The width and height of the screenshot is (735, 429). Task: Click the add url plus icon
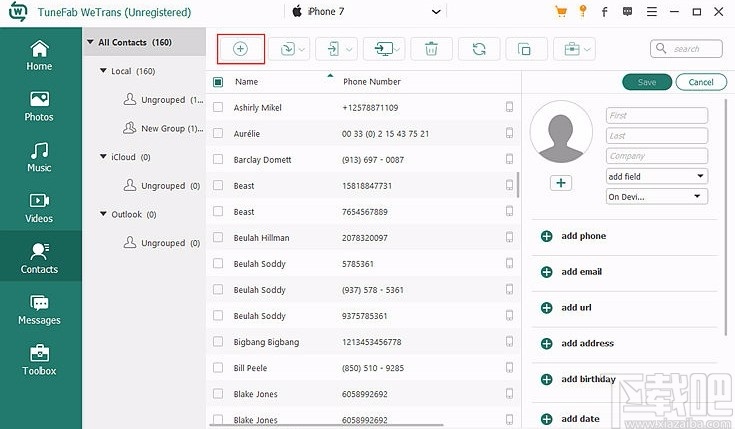547,308
